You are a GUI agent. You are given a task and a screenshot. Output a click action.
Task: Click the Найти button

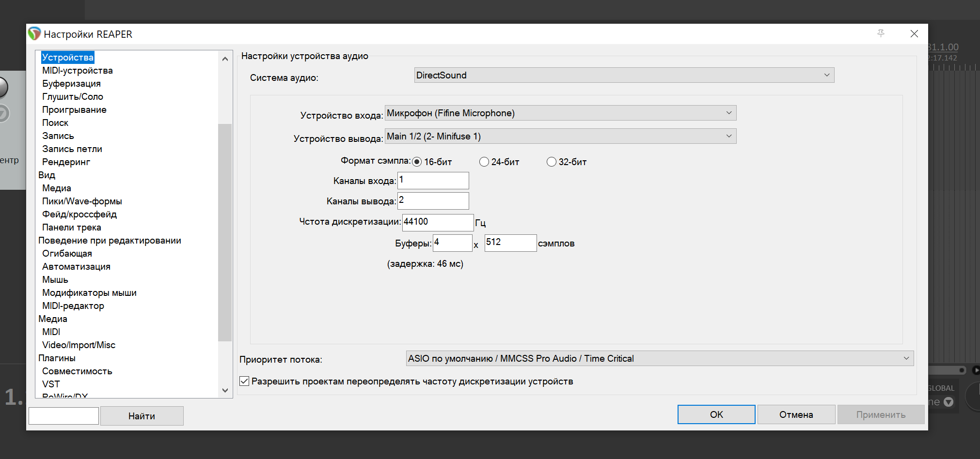click(x=142, y=416)
